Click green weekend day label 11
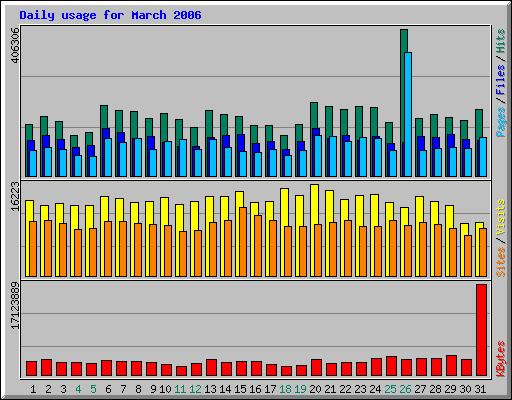This screenshot has height=400, width=512. [x=180, y=389]
